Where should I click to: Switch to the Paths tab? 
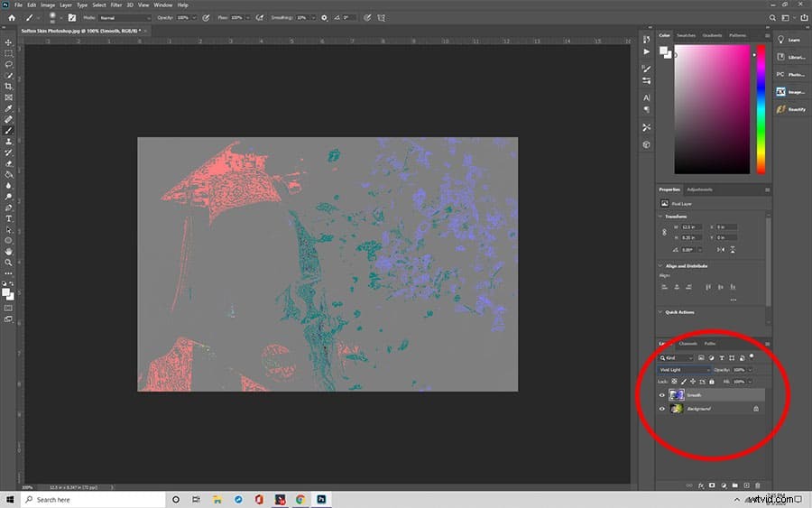tap(710, 343)
